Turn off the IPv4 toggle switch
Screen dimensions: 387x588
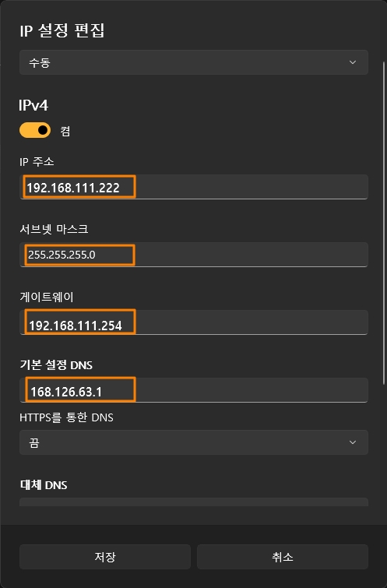pyautogui.click(x=35, y=130)
